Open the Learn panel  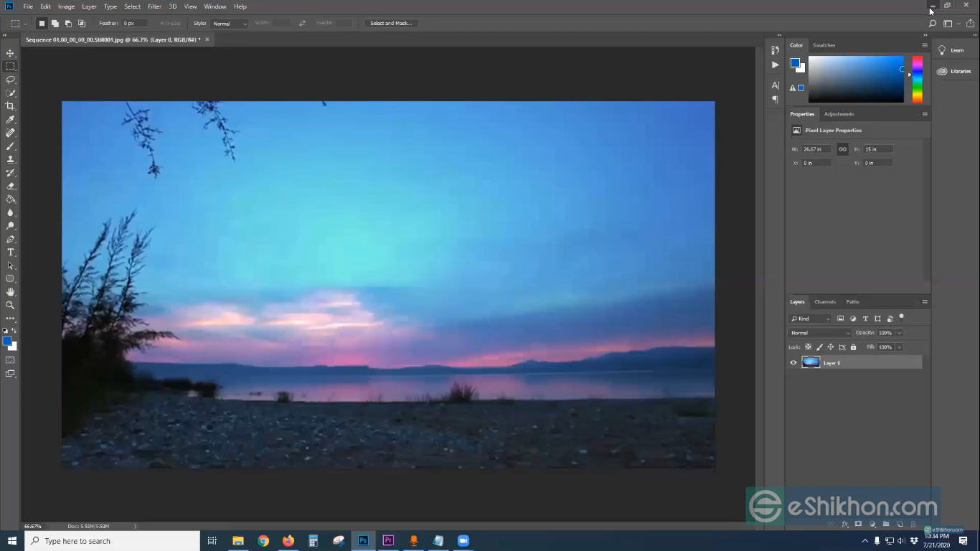click(x=955, y=50)
